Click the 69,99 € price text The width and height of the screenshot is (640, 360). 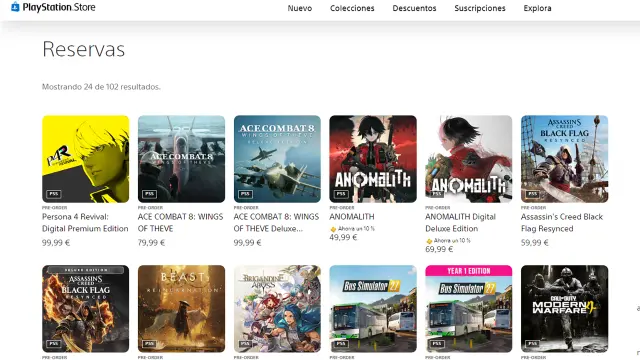439,249
